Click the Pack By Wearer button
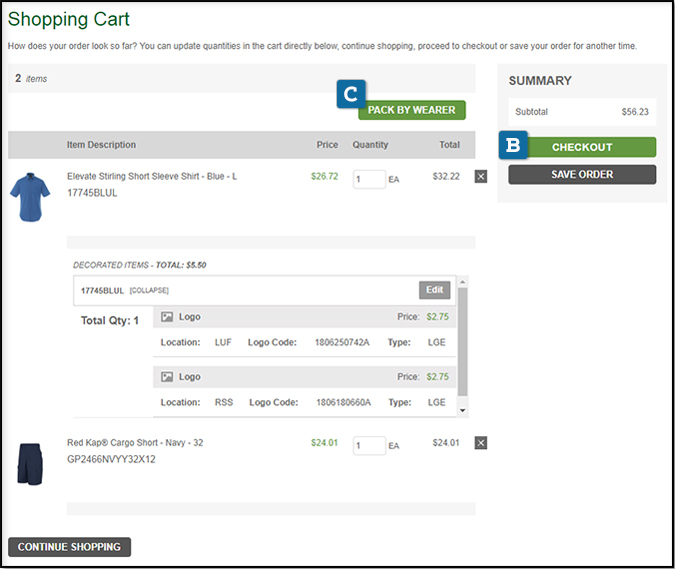 (411, 110)
